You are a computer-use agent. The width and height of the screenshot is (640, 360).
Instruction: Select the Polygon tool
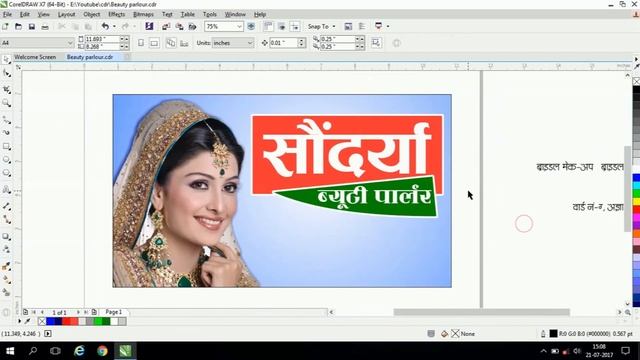point(7,173)
